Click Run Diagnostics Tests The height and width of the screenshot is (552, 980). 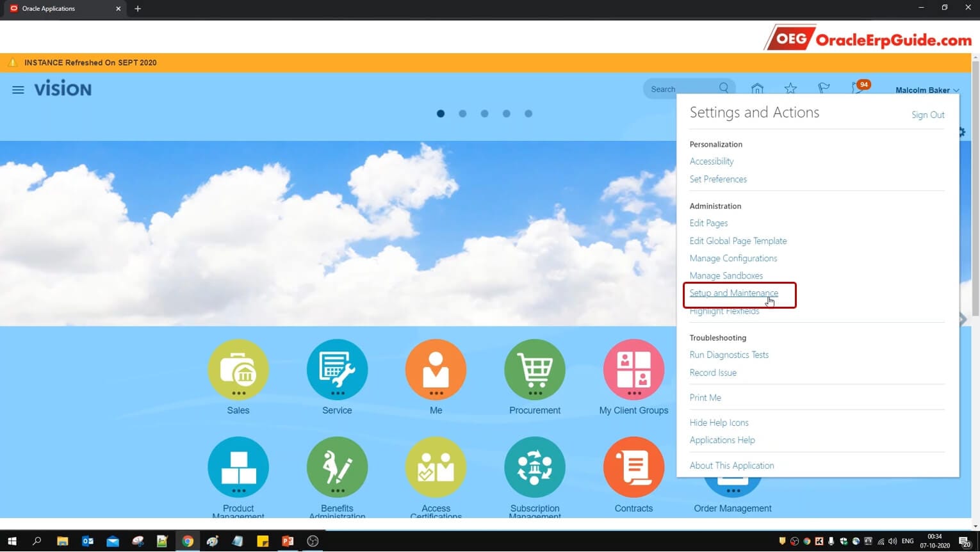point(729,355)
